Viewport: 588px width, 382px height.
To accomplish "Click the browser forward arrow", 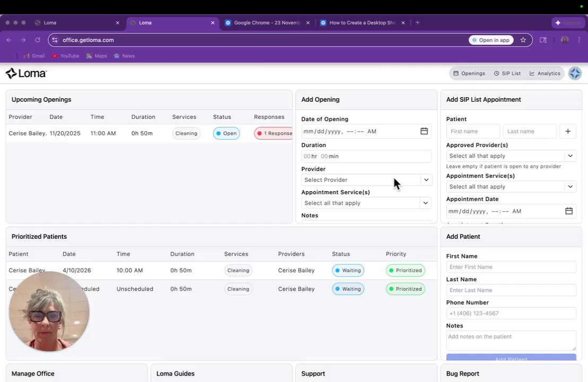I will pyautogui.click(x=23, y=40).
